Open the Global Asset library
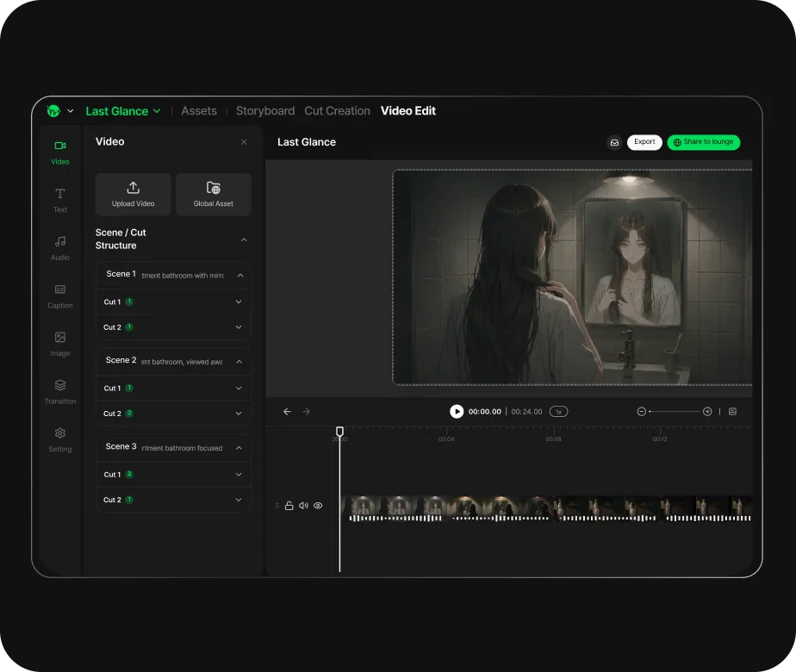This screenshot has width=796, height=672. tap(214, 195)
